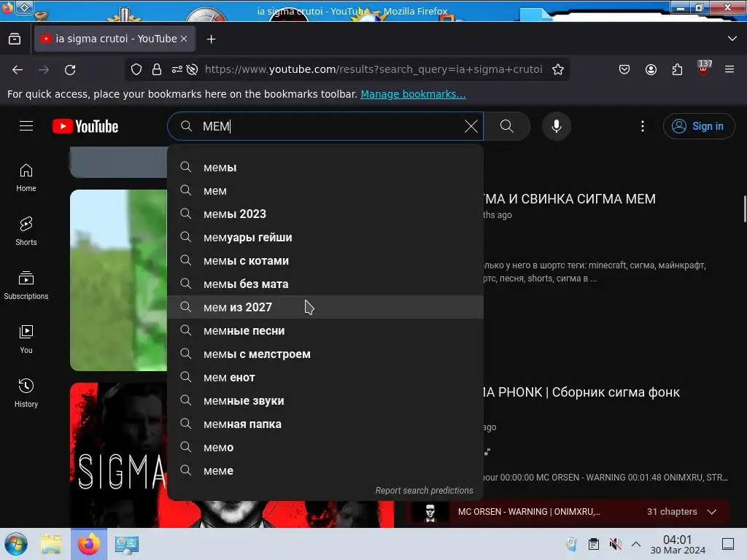This screenshot has height=560, width=747.
Task: Click the YouTube logo
Action: [85, 126]
